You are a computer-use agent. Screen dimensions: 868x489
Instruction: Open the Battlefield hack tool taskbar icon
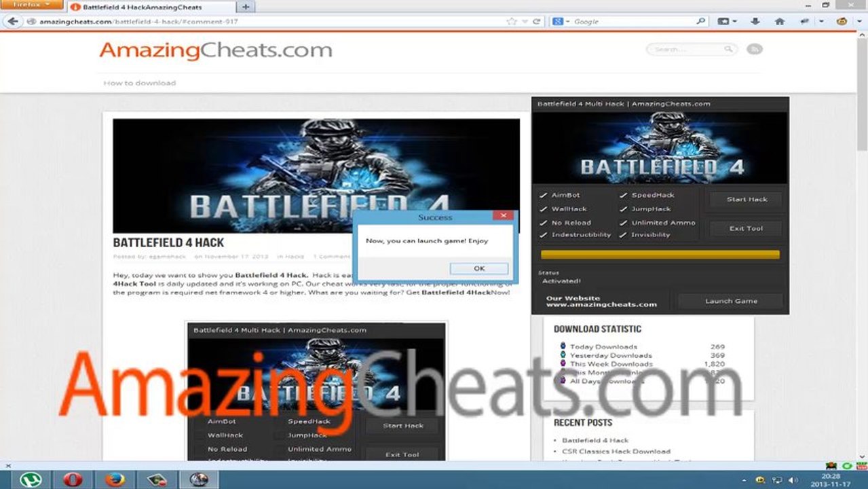click(x=199, y=479)
